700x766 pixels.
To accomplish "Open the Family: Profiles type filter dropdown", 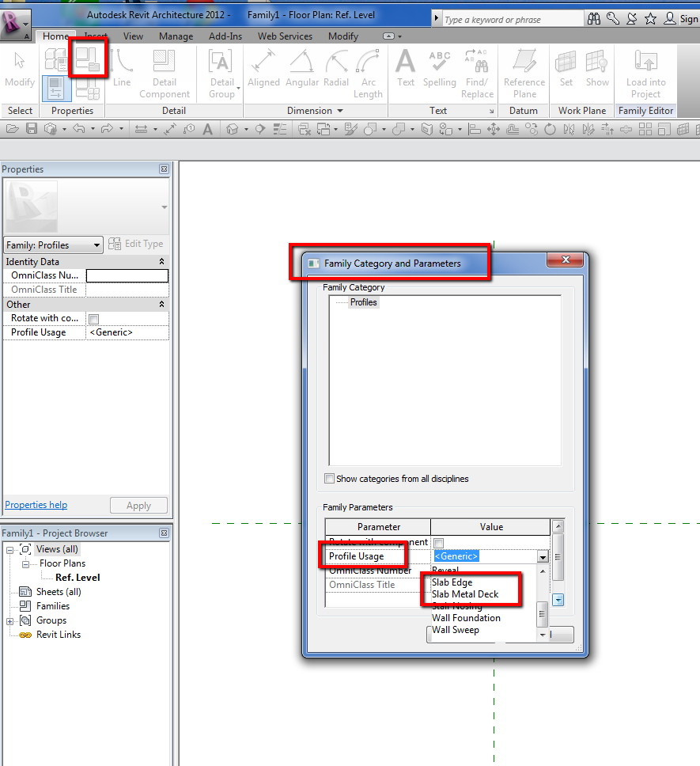I will coord(54,245).
